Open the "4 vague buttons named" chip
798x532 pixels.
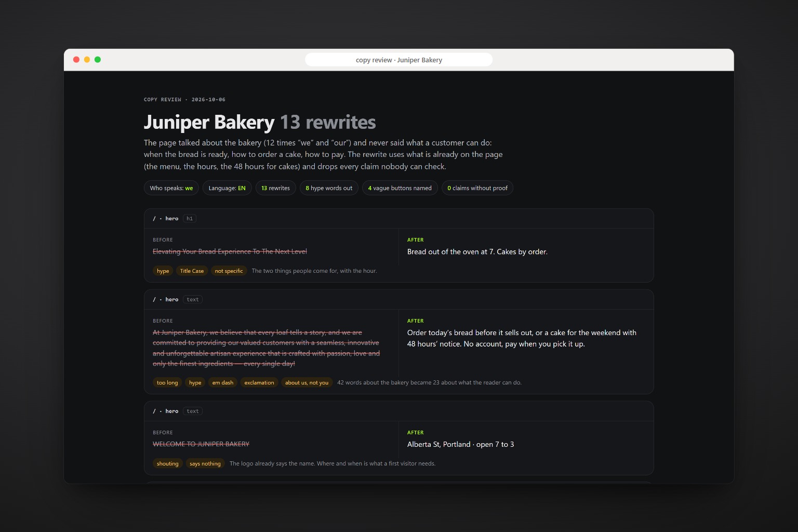[x=400, y=188]
